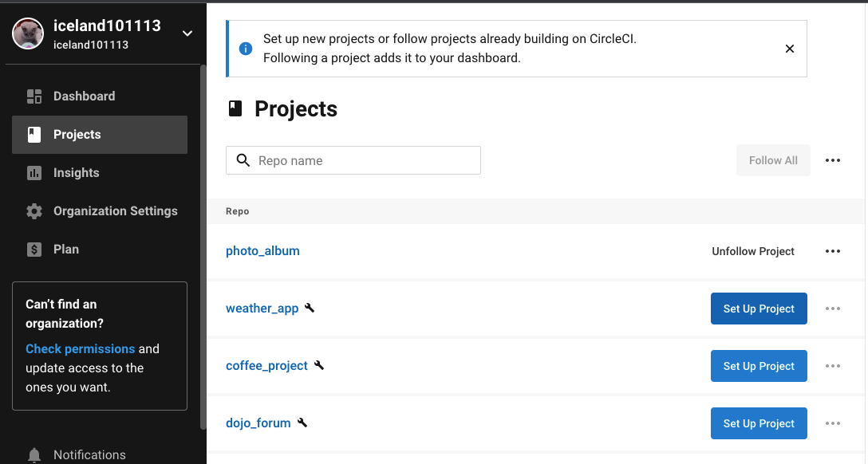Open the Check permissions link
Screen dimensions: 868x464
[80, 348]
